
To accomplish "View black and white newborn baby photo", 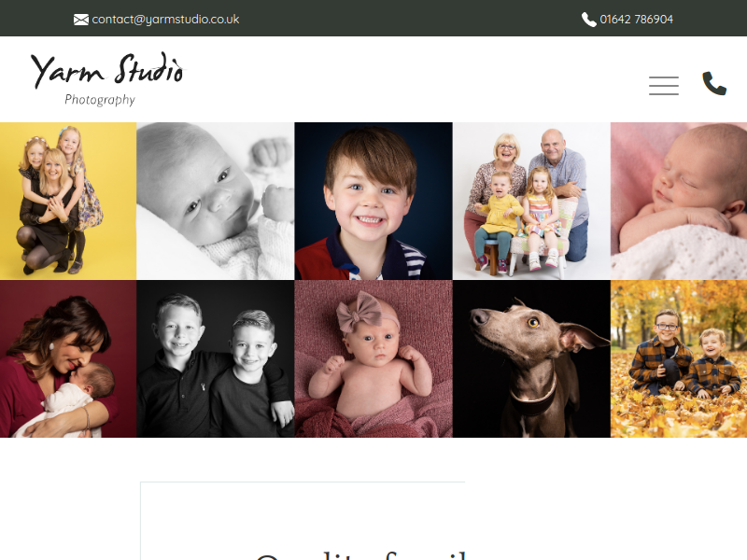I will pos(216,201).
